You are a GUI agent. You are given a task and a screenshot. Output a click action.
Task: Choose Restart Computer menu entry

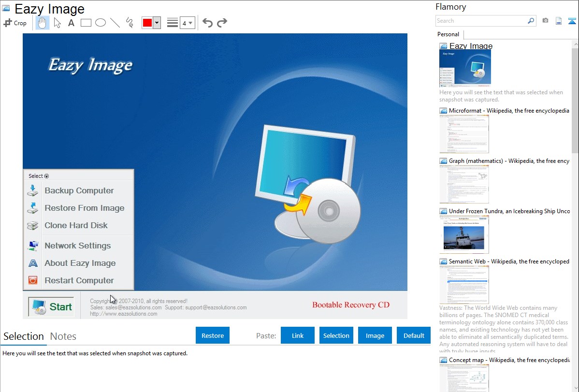click(79, 280)
